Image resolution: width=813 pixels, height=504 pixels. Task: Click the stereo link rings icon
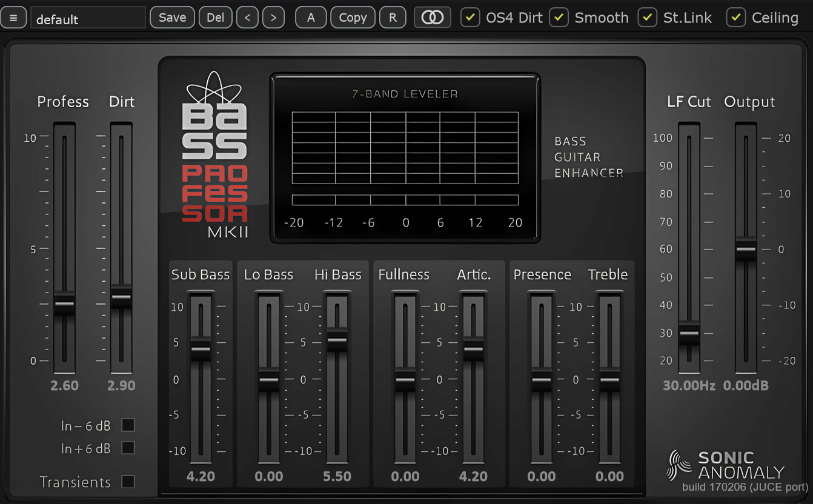(x=433, y=18)
